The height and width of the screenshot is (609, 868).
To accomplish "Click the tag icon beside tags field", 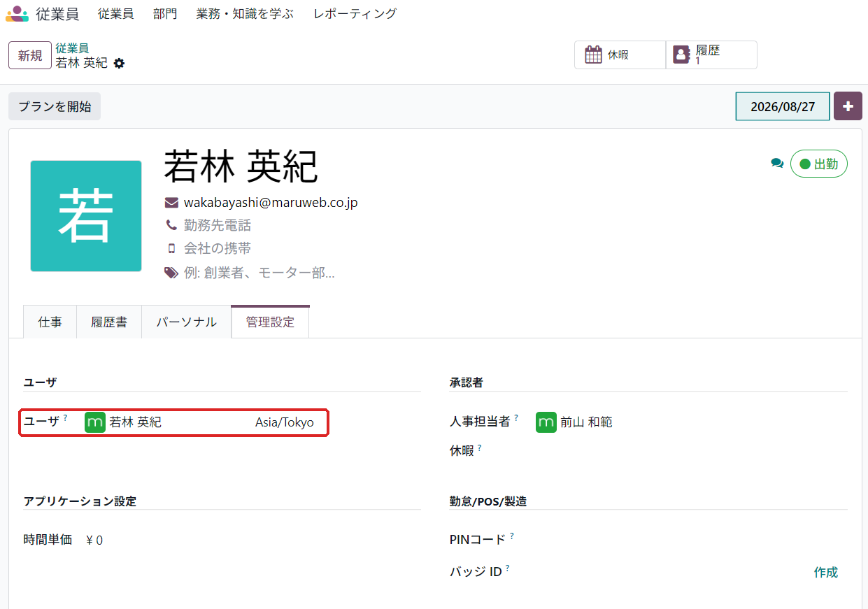I will coord(171,273).
